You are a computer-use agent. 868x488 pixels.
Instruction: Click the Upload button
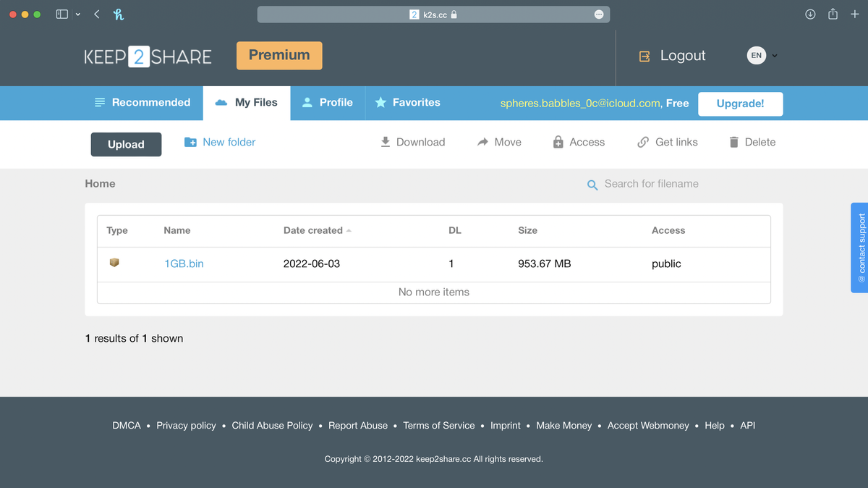tap(126, 144)
